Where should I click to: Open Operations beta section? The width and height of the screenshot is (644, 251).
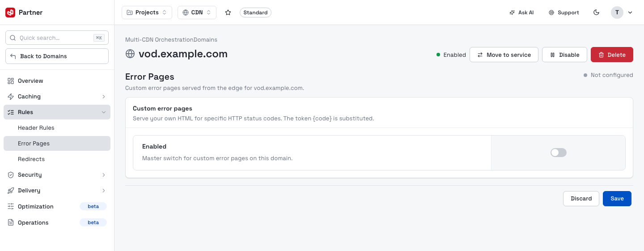[57, 222]
